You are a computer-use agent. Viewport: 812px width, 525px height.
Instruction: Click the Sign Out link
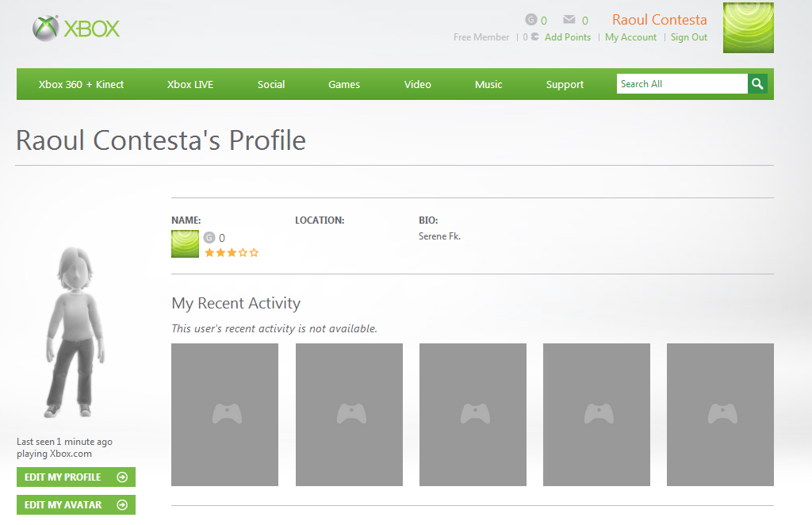689,37
